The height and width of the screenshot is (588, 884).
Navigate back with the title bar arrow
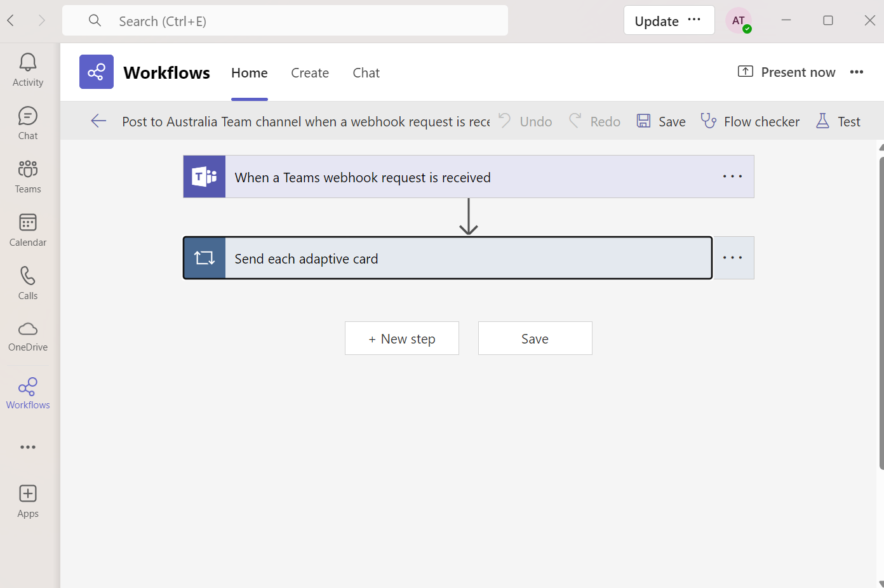(x=11, y=20)
